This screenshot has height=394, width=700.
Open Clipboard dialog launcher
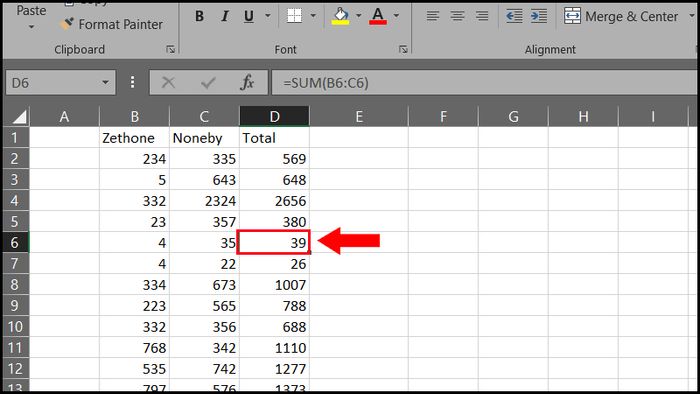pos(171,50)
